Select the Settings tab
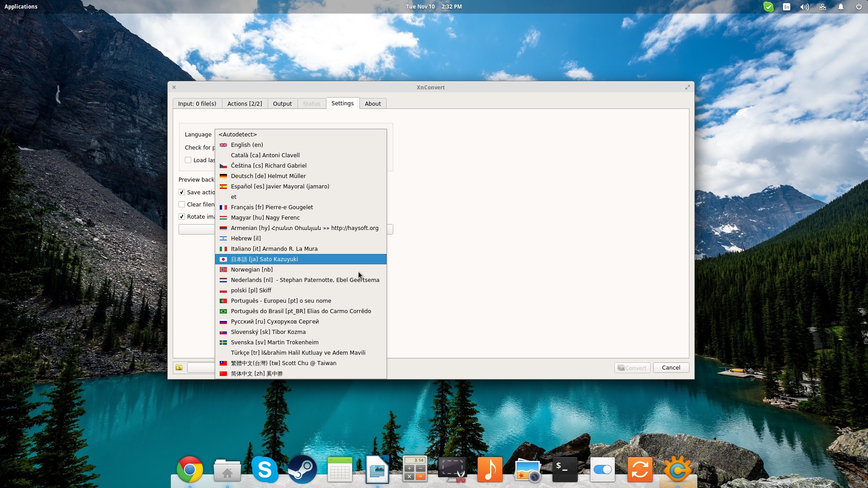 click(343, 103)
